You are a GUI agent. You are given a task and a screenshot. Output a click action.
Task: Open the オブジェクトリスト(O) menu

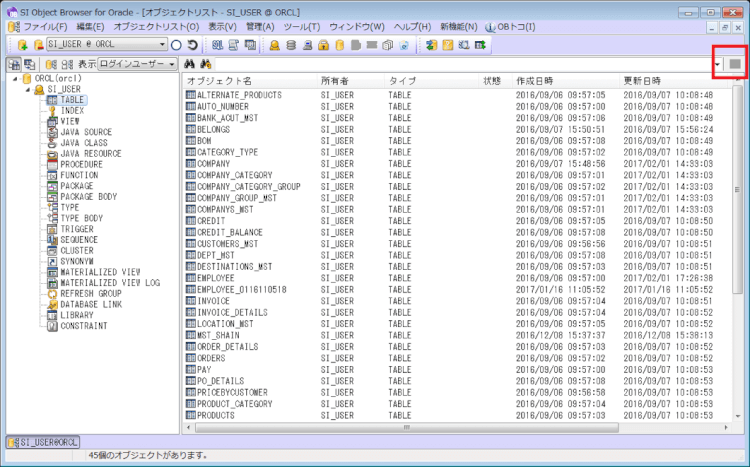pos(156,27)
